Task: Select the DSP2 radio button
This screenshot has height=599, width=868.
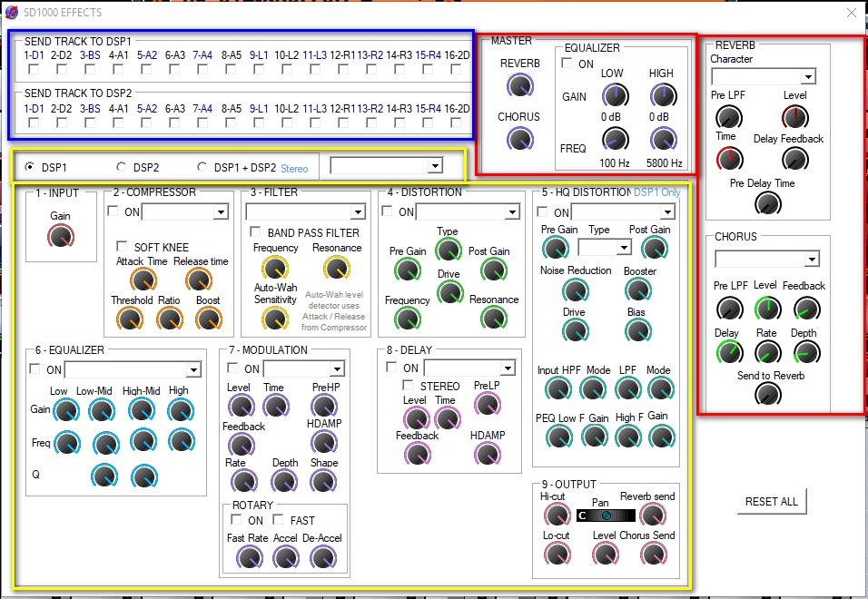Action: [x=121, y=166]
